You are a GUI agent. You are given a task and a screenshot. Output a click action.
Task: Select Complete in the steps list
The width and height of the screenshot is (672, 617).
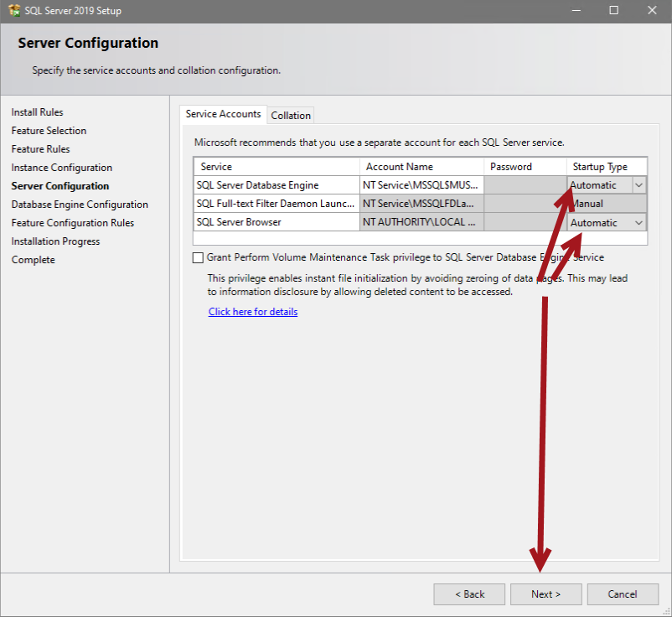pos(33,260)
